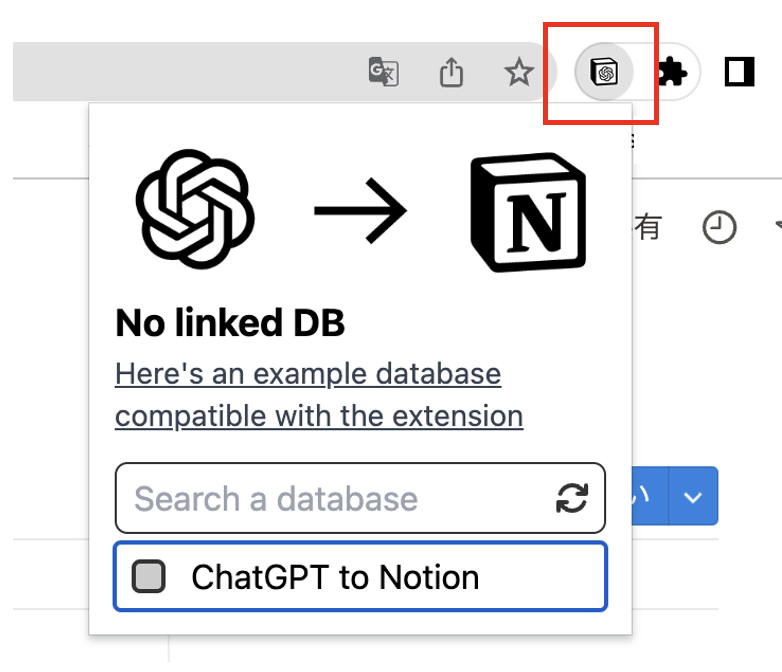Click the ChatGPT logo in the popup
Image resolution: width=782 pixels, height=672 pixels.
click(195, 209)
